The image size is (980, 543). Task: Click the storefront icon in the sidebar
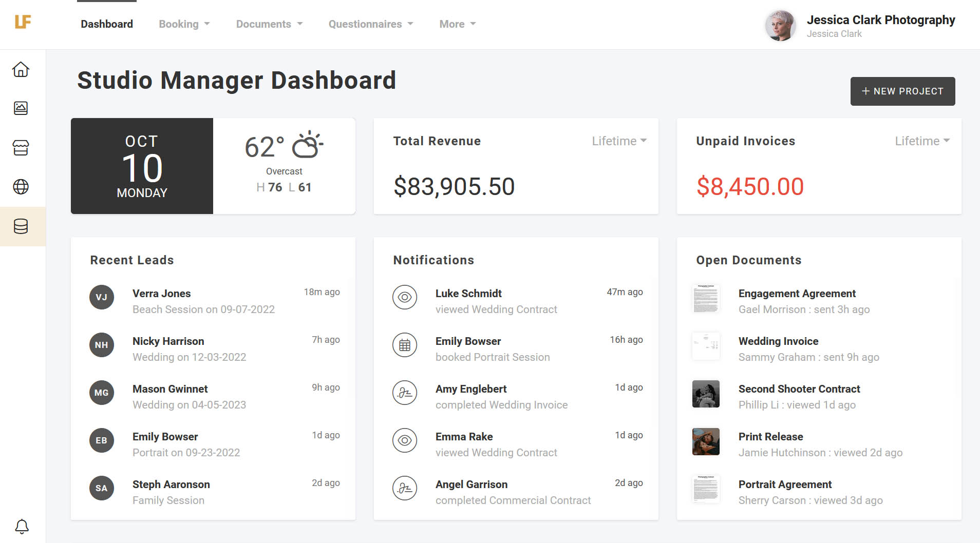pyautogui.click(x=22, y=148)
